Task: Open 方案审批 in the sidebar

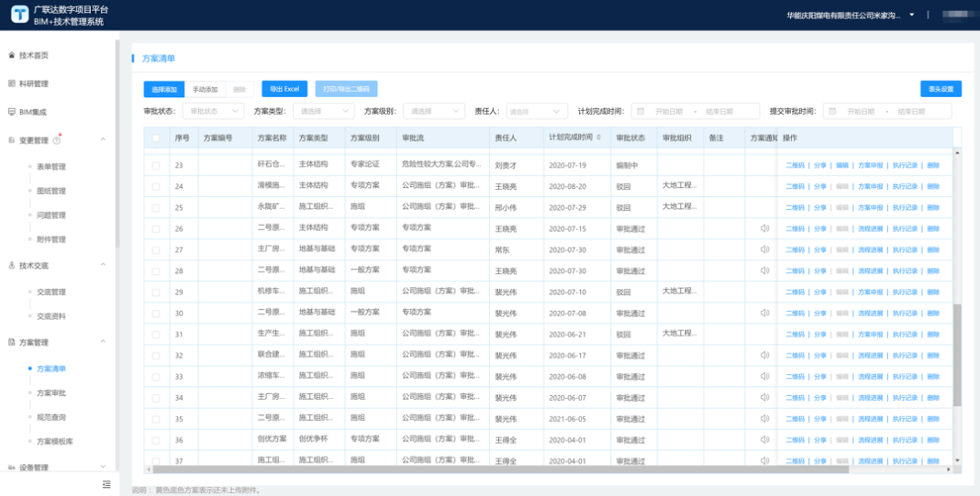Action: point(51,393)
